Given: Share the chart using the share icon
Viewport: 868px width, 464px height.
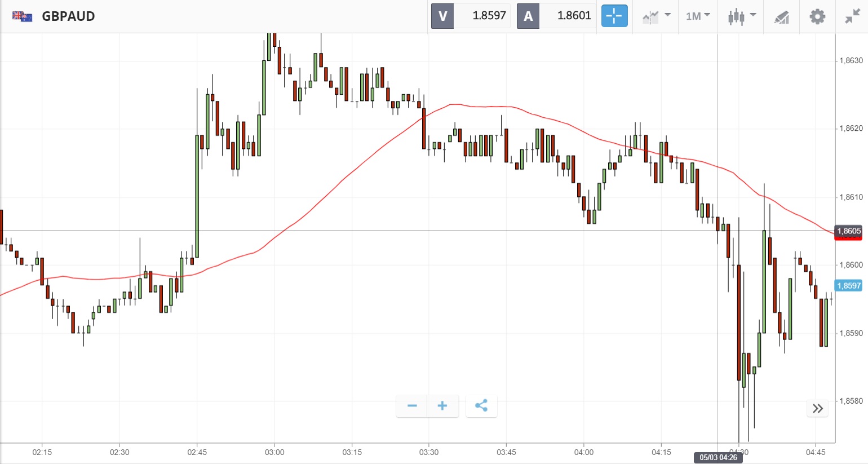Looking at the screenshot, I should [481, 406].
